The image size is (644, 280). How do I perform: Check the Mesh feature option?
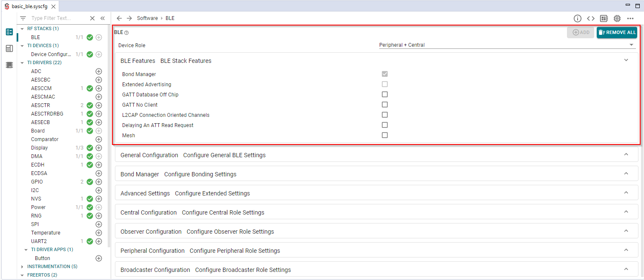[x=384, y=135]
